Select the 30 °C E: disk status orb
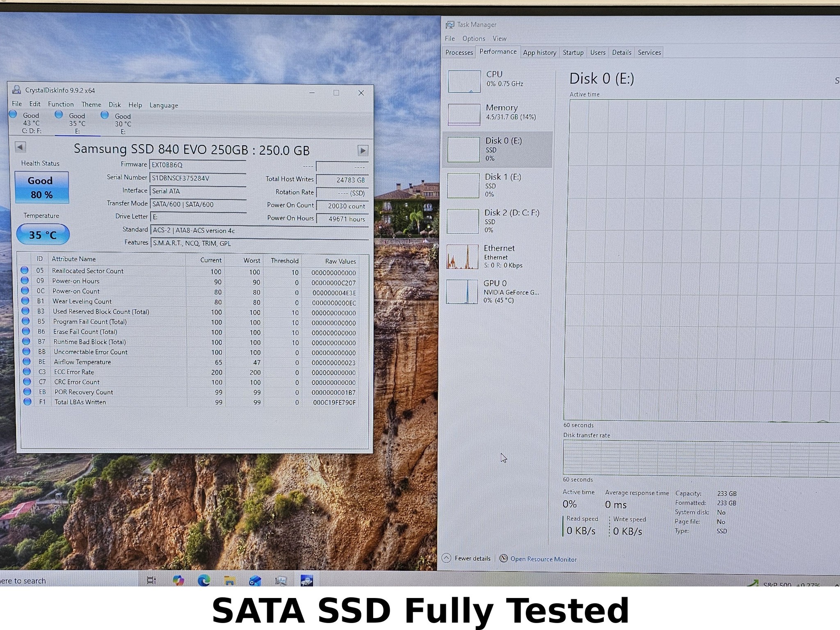 click(x=105, y=114)
